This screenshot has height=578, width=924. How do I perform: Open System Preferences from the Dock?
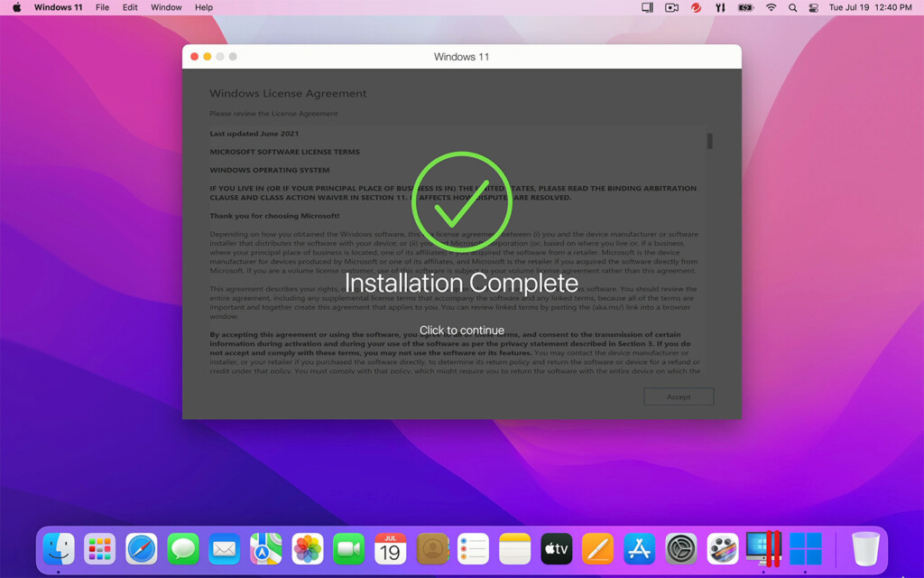tap(680, 548)
